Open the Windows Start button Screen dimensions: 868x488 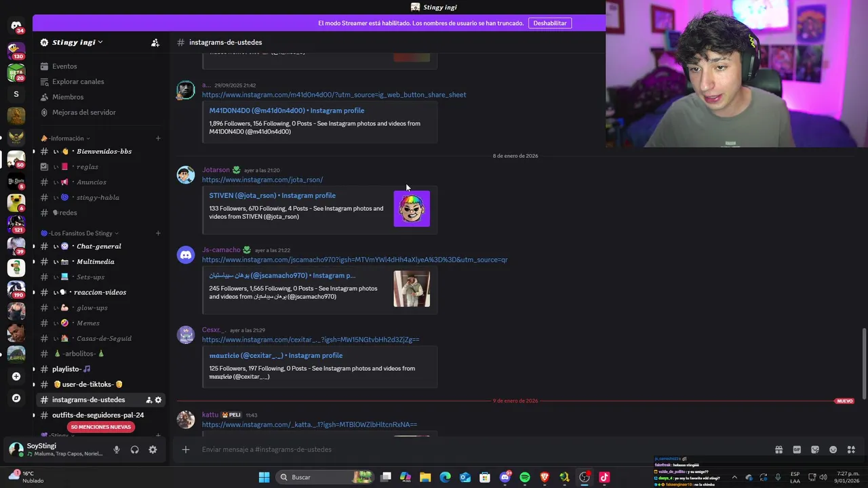pos(264,477)
